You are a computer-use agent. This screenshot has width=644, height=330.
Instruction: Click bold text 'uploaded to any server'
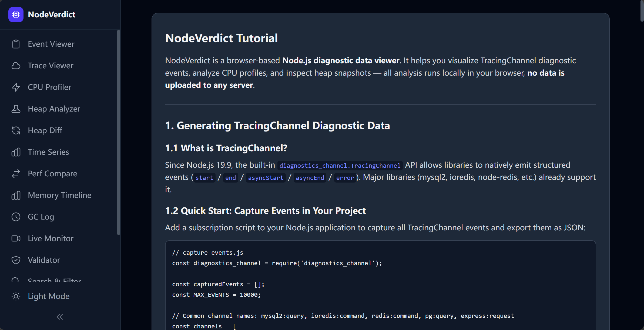click(209, 85)
